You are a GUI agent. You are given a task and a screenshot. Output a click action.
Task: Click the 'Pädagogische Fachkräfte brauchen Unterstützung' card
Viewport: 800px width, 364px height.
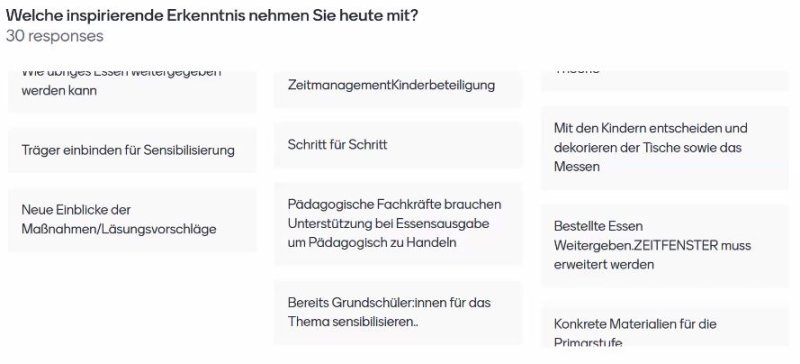click(x=398, y=224)
